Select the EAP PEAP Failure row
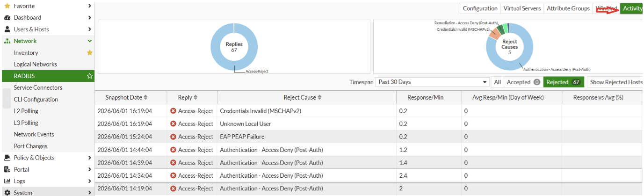 [369, 137]
